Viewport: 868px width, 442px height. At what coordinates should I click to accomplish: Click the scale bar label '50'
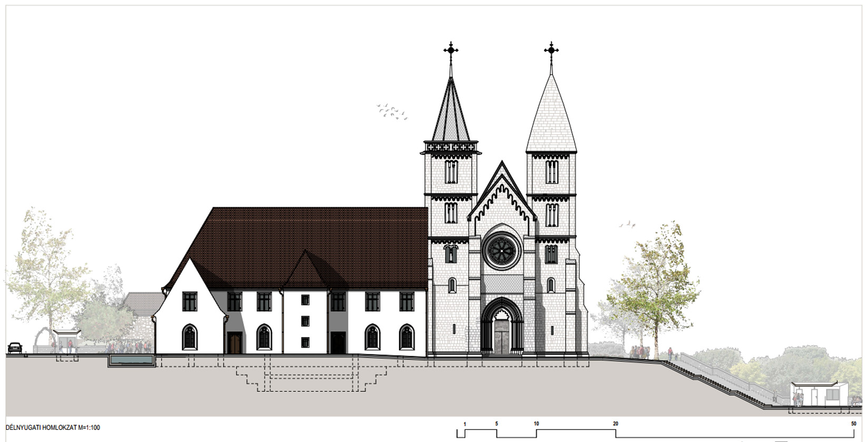point(854,424)
